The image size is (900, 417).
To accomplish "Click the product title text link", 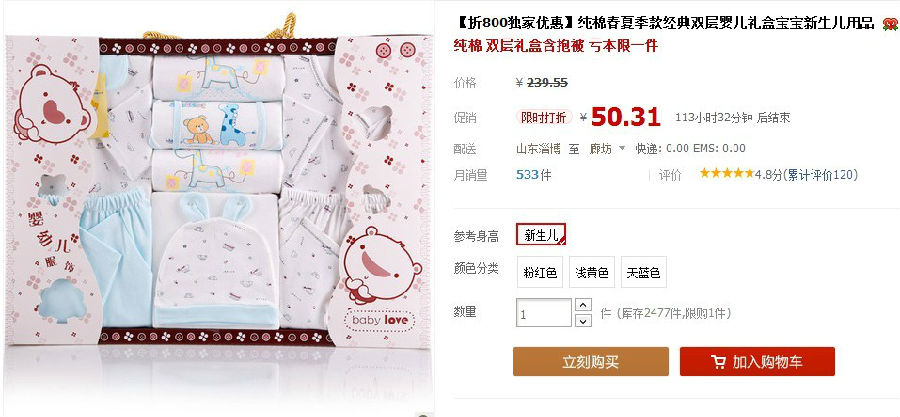I will (664, 24).
